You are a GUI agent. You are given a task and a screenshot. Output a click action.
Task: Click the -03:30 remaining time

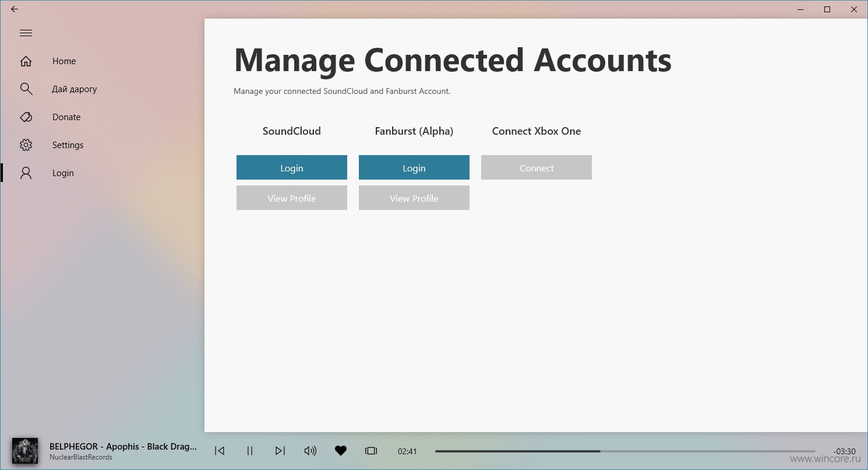[x=844, y=451]
